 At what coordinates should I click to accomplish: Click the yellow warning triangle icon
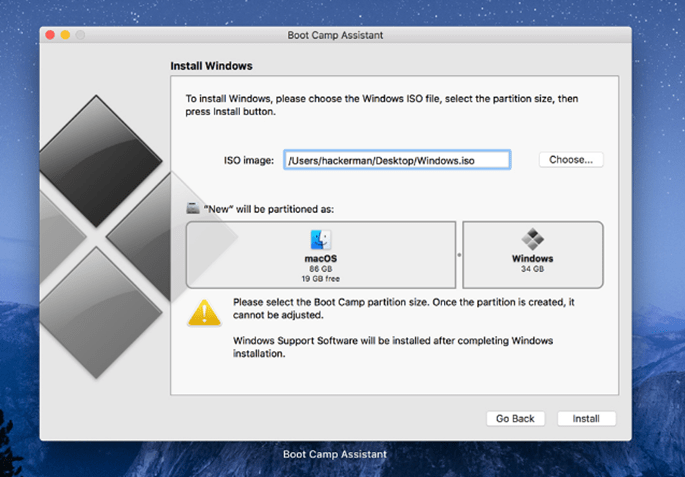click(204, 314)
